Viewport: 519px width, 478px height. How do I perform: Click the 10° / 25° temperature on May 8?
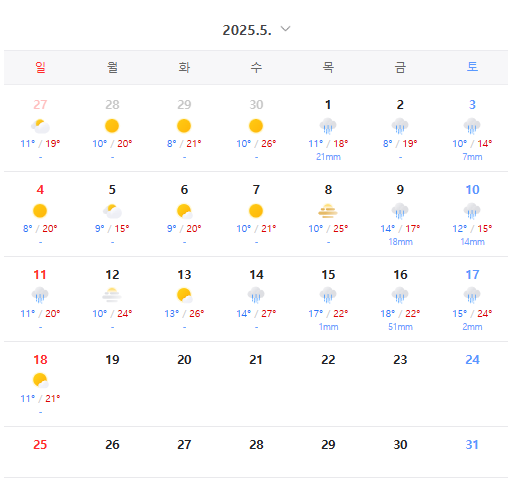click(x=328, y=229)
